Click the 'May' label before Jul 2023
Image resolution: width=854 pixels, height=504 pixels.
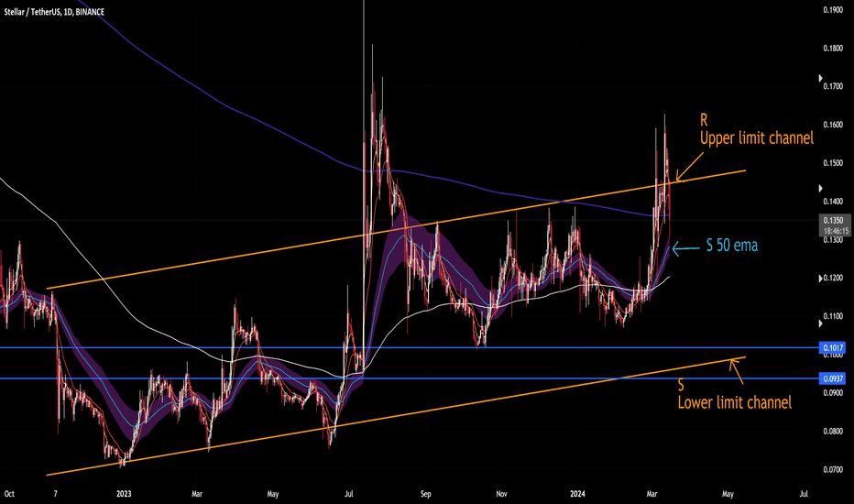pyautogui.click(x=272, y=494)
